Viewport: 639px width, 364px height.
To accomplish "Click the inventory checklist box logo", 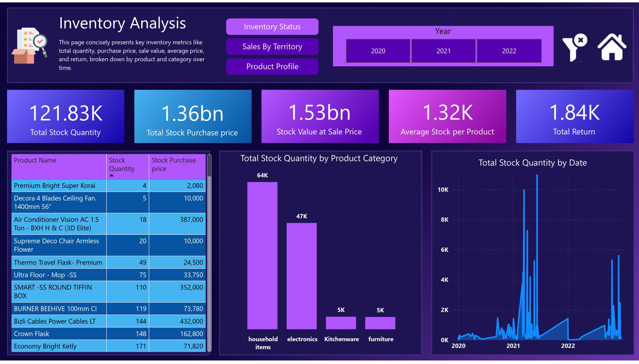I will 29,45.
